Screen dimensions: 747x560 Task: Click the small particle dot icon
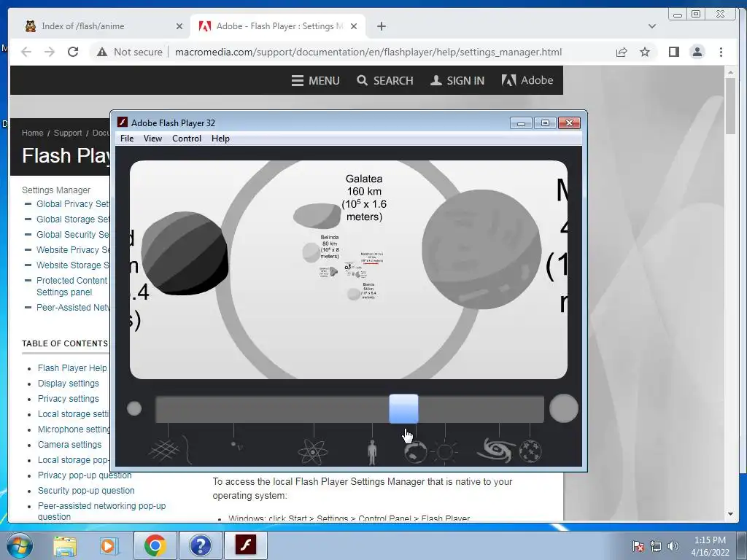point(233,444)
